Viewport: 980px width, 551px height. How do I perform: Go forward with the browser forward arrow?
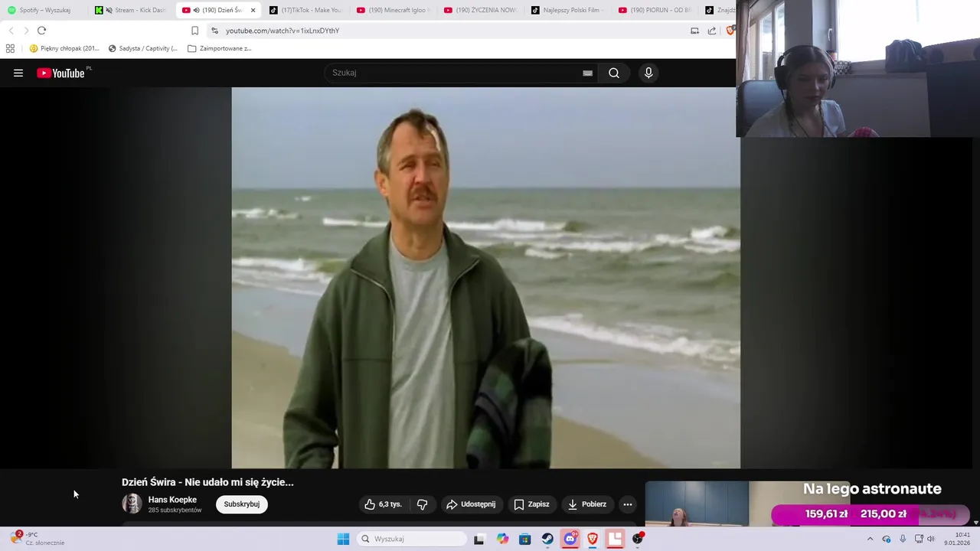(x=26, y=31)
